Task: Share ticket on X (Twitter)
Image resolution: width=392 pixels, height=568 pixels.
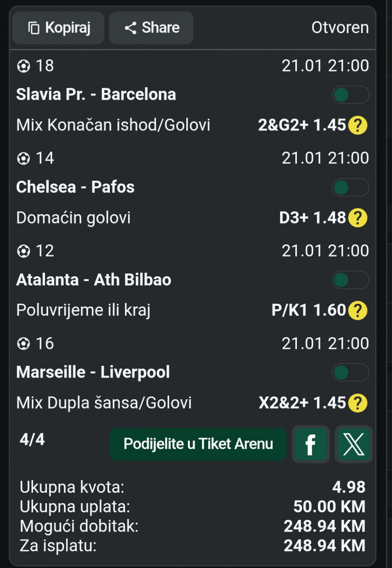Action: (x=354, y=444)
